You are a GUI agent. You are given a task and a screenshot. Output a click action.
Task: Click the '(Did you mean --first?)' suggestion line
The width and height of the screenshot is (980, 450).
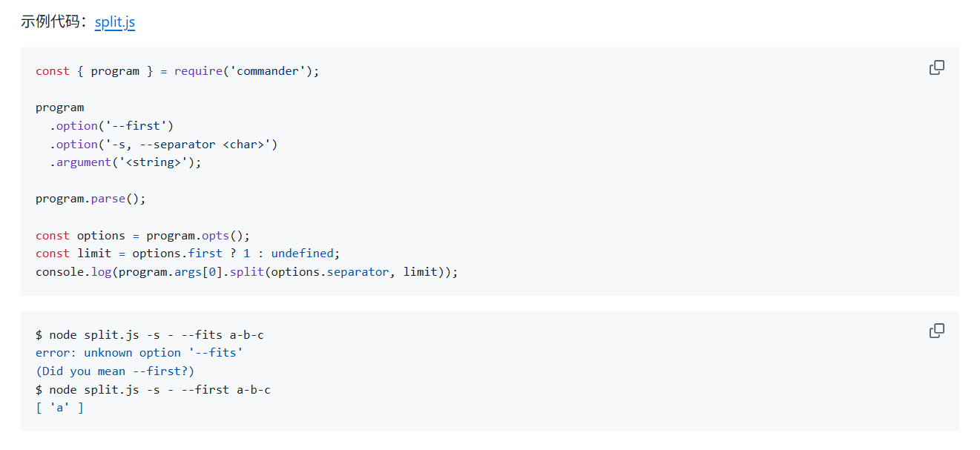click(115, 371)
